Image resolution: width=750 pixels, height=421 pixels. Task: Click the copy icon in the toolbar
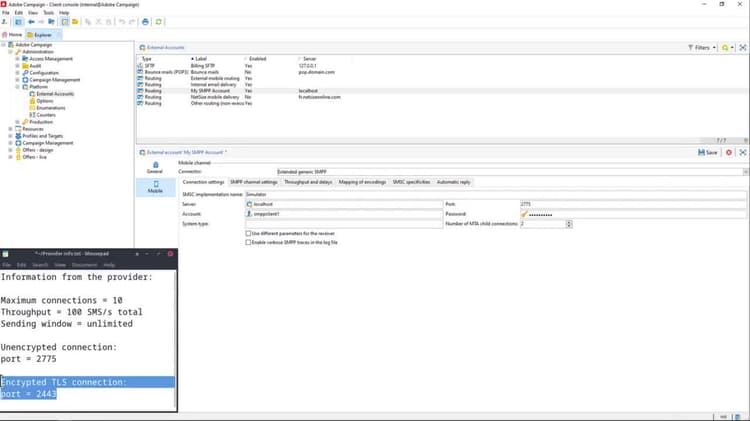88,22
